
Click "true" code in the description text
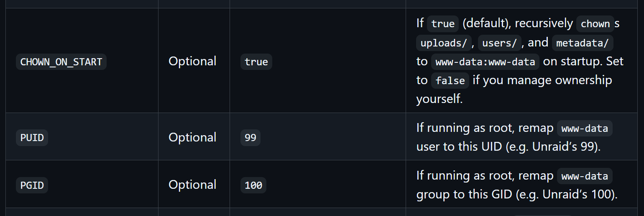(x=443, y=24)
